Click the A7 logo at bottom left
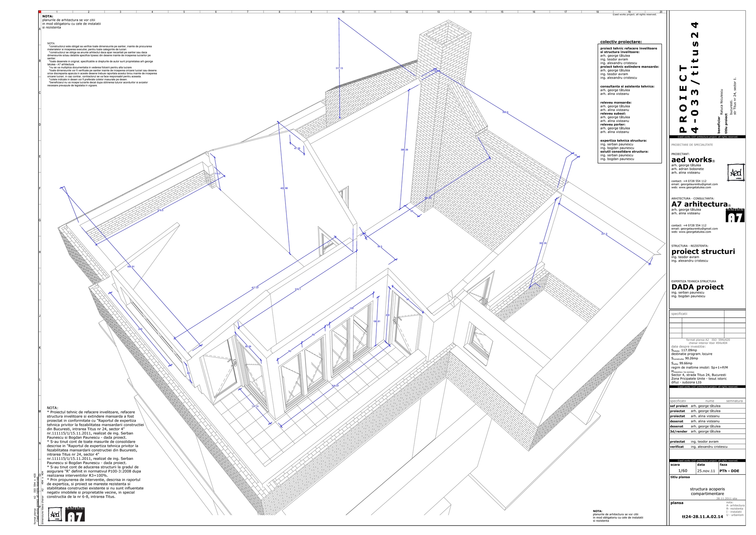756x535 pixels. point(75,514)
